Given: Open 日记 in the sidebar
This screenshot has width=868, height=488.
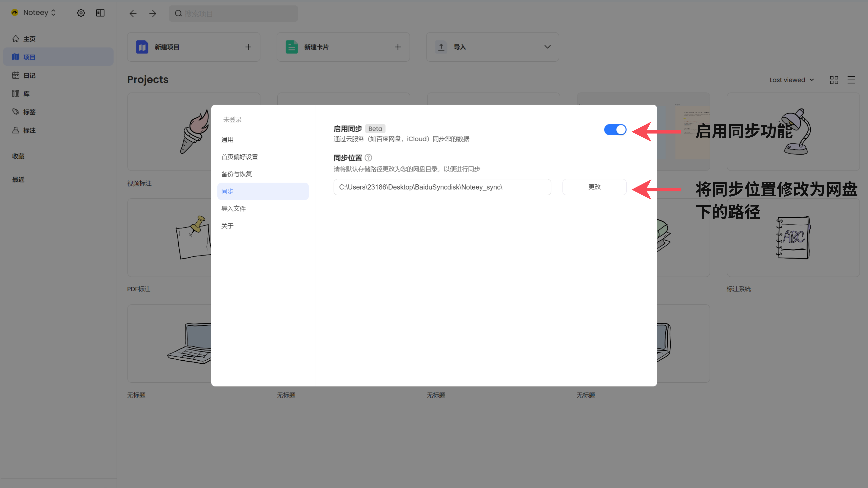Looking at the screenshot, I should point(58,75).
